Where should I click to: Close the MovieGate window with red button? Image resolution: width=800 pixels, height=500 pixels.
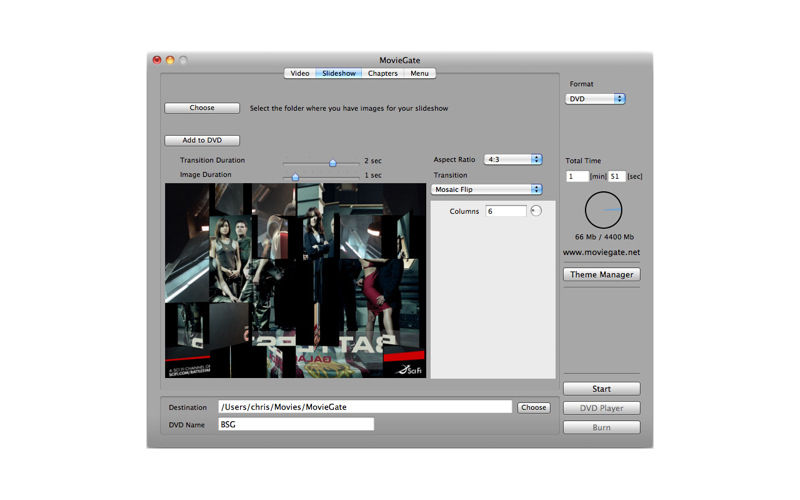pyautogui.click(x=157, y=60)
